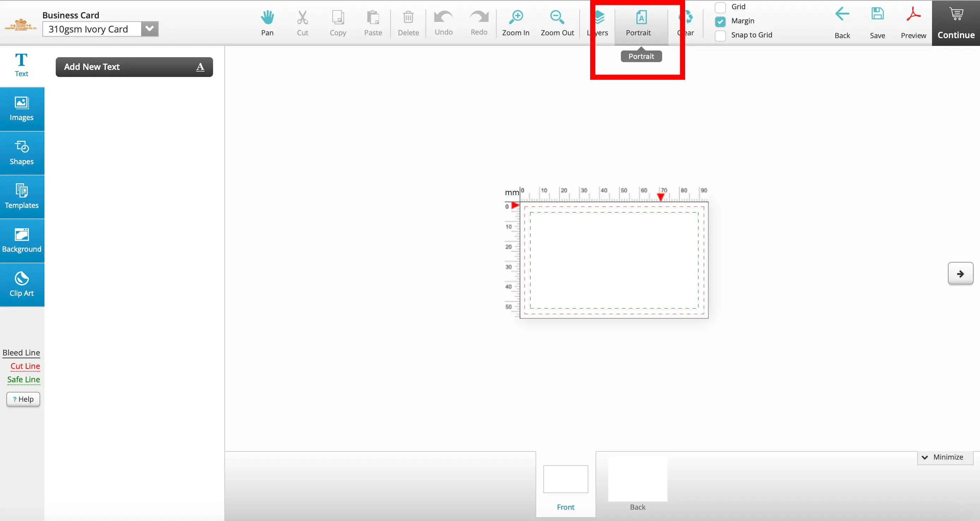
Task: Click the Back arrow icon in toolbar
Action: (842, 14)
